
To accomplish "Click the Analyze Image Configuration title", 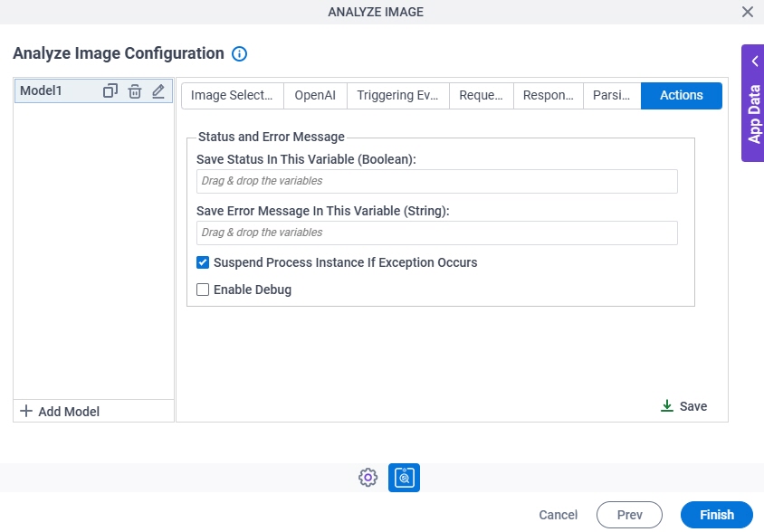I will 119,53.
